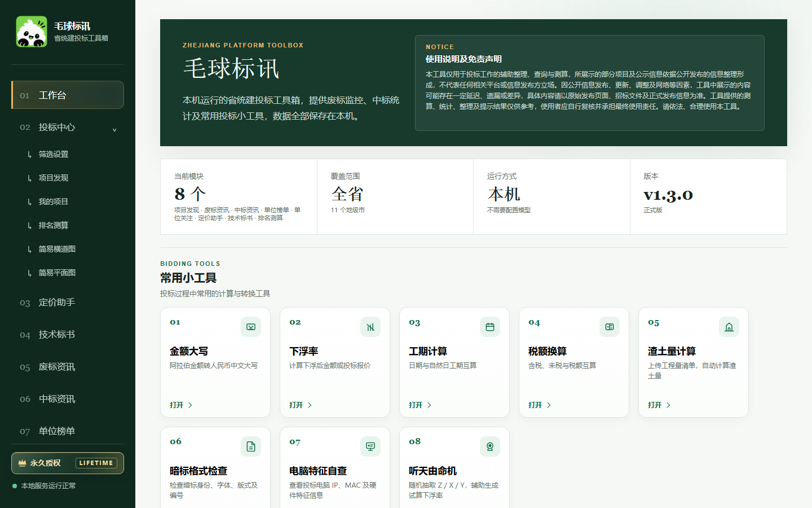This screenshot has height=508, width=812.
Task: Click the 工期计算 calendar icon
Action: 490,327
